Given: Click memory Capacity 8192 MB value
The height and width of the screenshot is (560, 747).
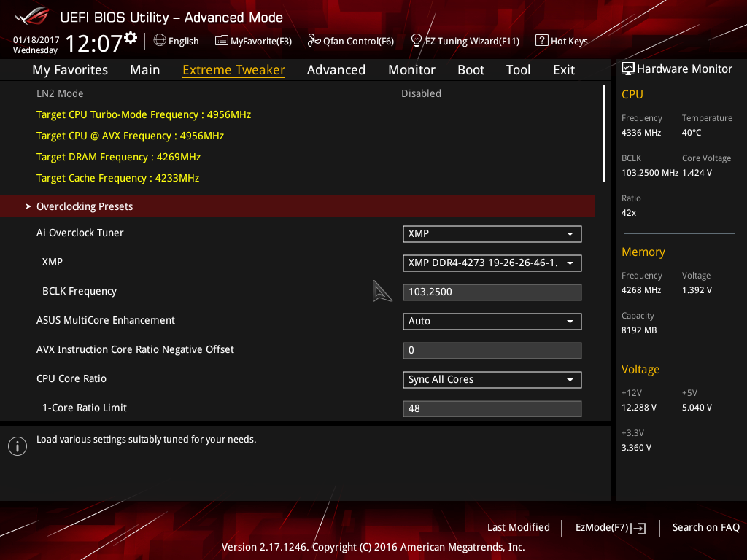Looking at the screenshot, I should [x=639, y=330].
